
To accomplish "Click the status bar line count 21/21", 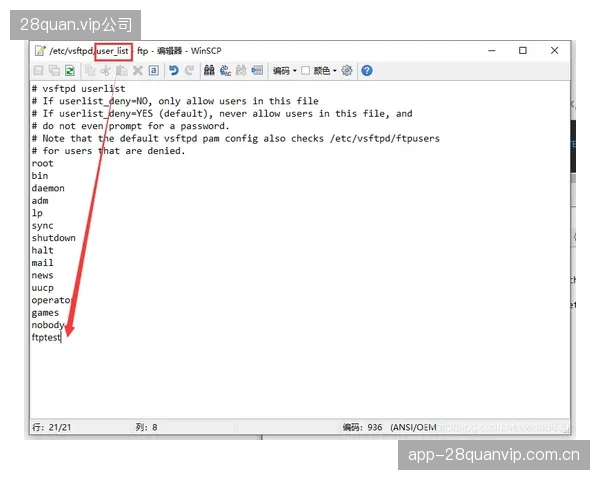I will [52, 427].
